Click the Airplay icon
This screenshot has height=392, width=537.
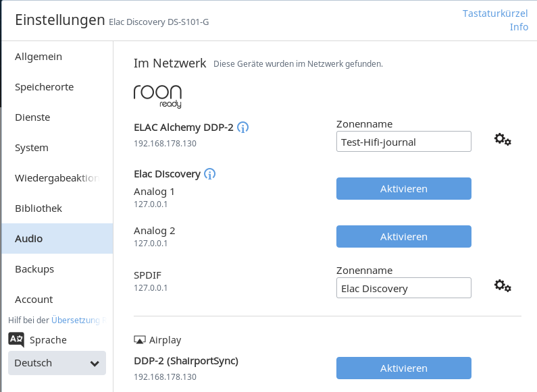pyautogui.click(x=139, y=339)
